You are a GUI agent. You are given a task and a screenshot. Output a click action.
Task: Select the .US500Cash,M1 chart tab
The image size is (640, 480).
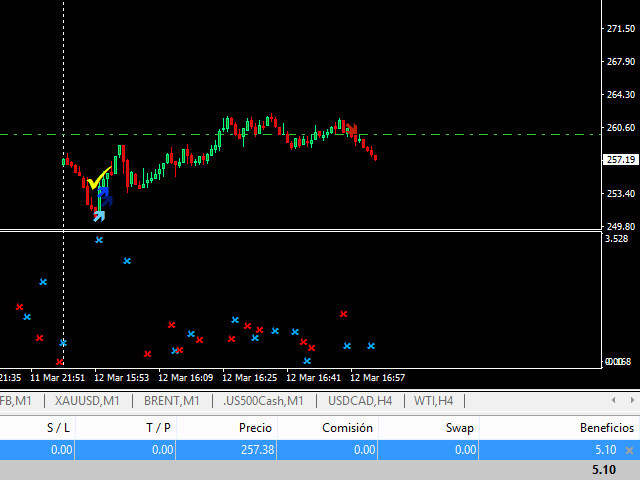point(263,401)
